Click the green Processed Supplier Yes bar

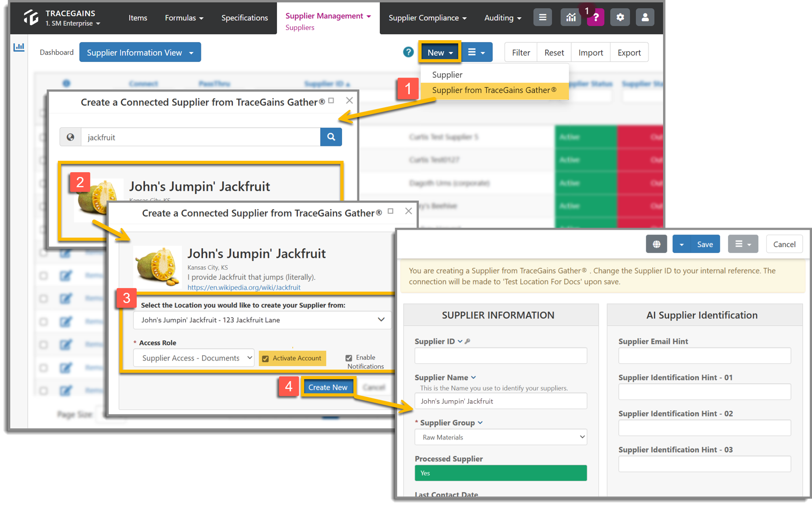(x=501, y=473)
